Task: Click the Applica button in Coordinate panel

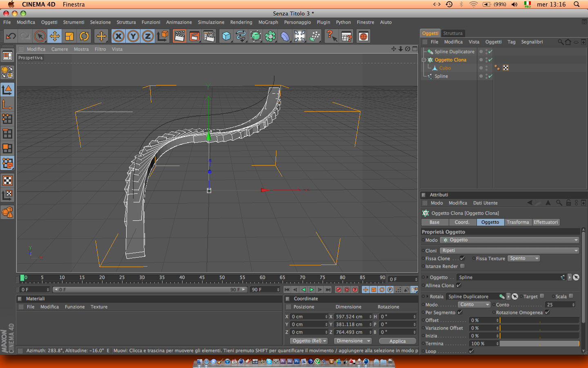Action: (397, 341)
